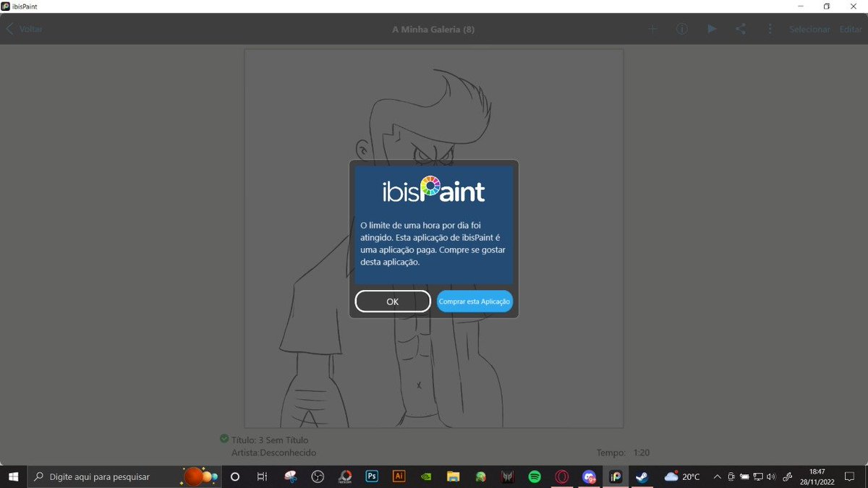The image size is (868, 488).
Task: Open the Windows Start menu
Action: tap(13, 476)
